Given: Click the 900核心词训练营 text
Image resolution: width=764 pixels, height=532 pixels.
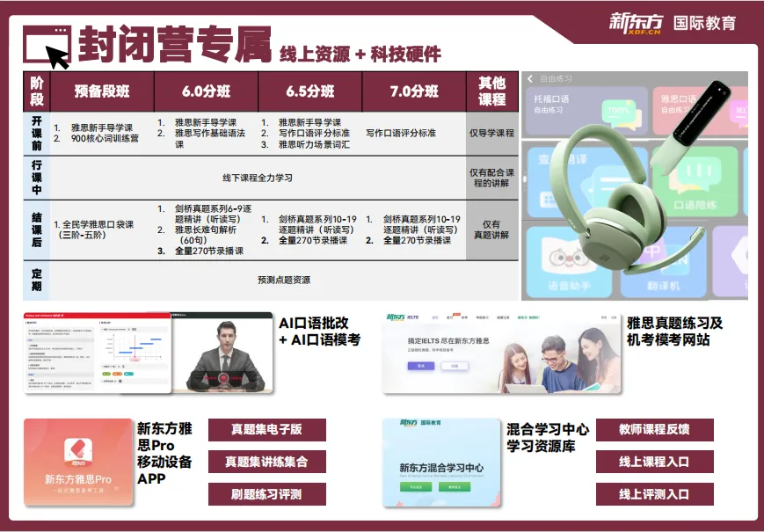Looking at the screenshot, I should (105, 138).
